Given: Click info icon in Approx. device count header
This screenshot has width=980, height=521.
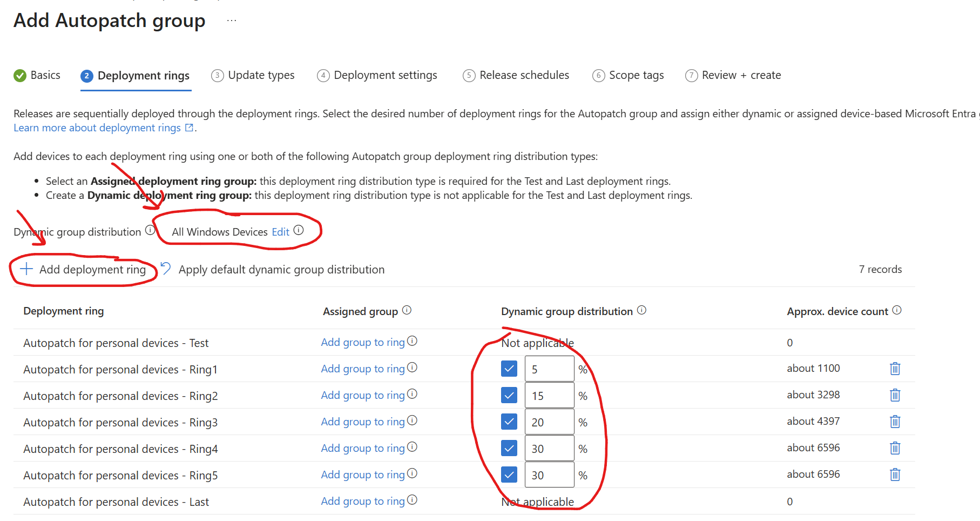Looking at the screenshot, I should coord(897,310).
